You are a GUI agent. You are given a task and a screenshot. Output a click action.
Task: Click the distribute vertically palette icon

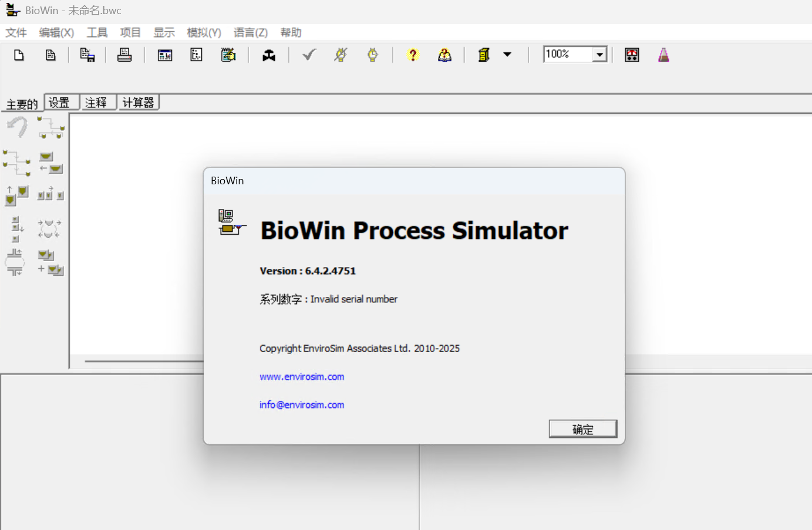pos(17,229)
